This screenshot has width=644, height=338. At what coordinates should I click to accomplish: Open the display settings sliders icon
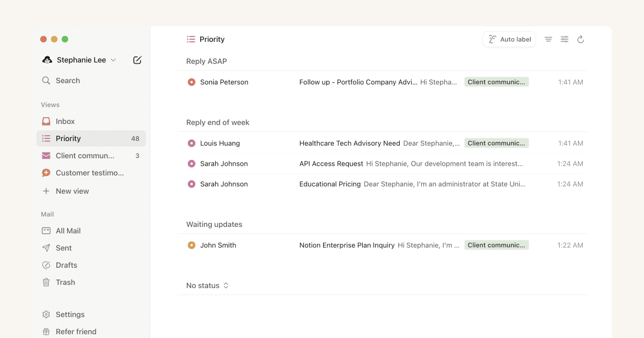564,39
